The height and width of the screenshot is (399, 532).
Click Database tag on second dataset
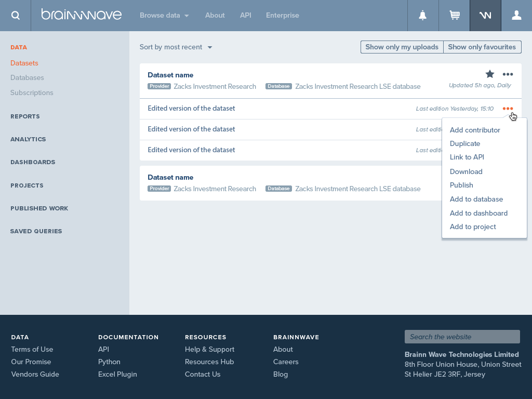coord(278,189)
